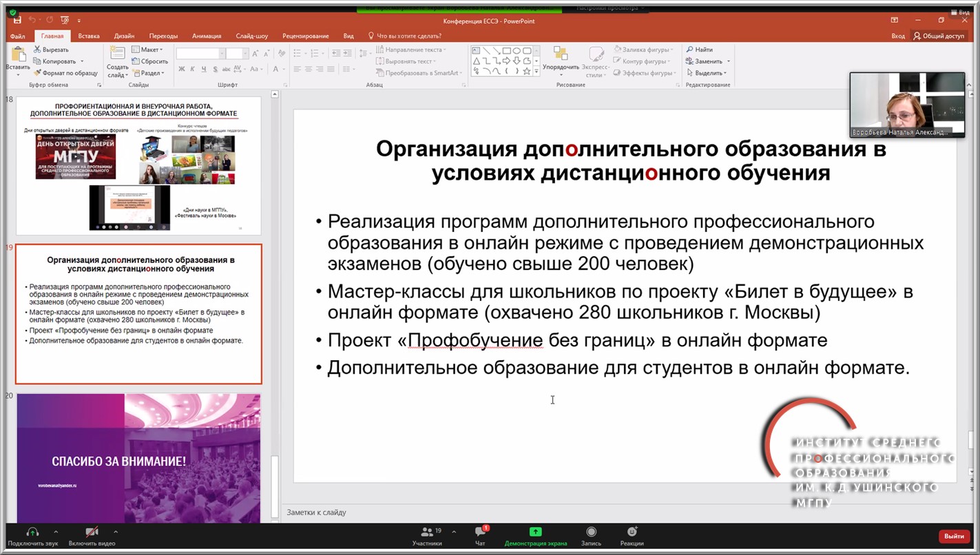This screenshot has width=980, height=555.
Task: Click the Упорядочить arrange icon
Action: coord(561,55)
